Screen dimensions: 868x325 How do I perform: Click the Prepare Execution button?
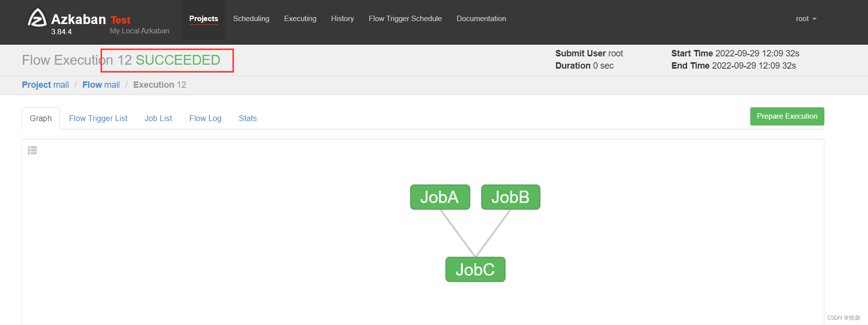787,116
